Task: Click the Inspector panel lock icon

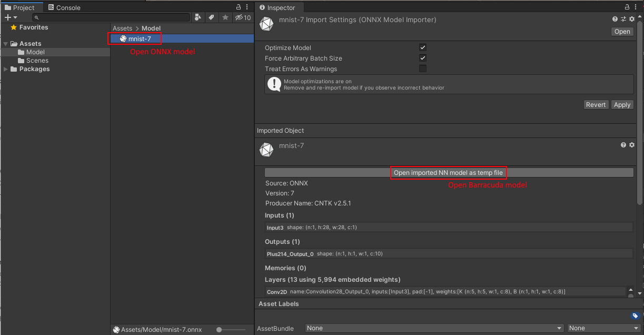Action: coord(627,7)
